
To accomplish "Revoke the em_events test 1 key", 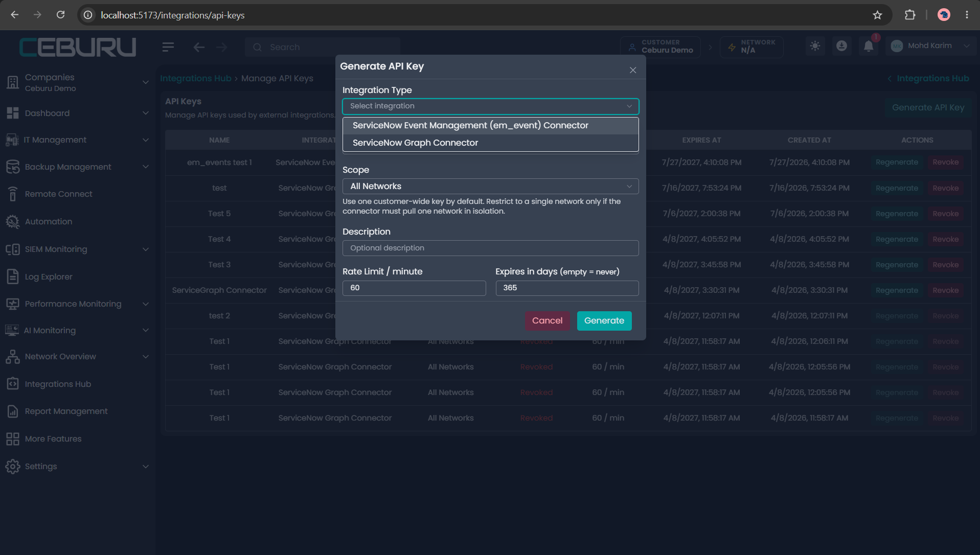I will pos(945,163).
